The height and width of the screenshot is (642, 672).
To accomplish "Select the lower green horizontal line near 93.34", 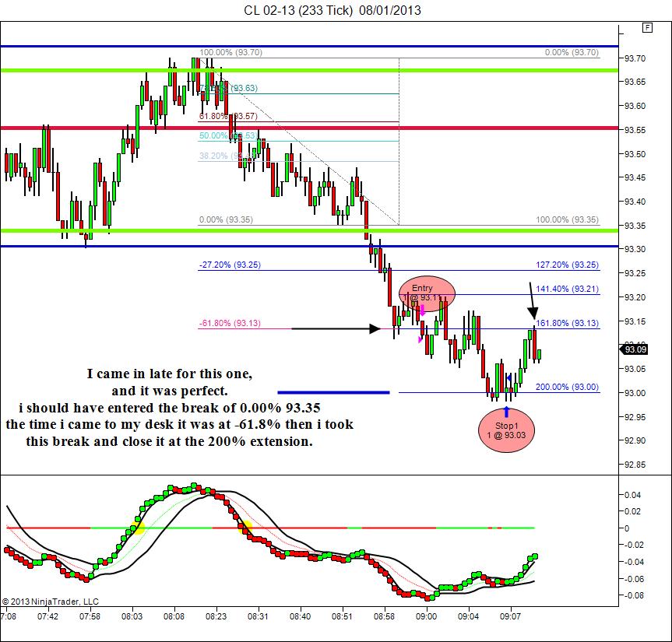I will click(309, 231).
